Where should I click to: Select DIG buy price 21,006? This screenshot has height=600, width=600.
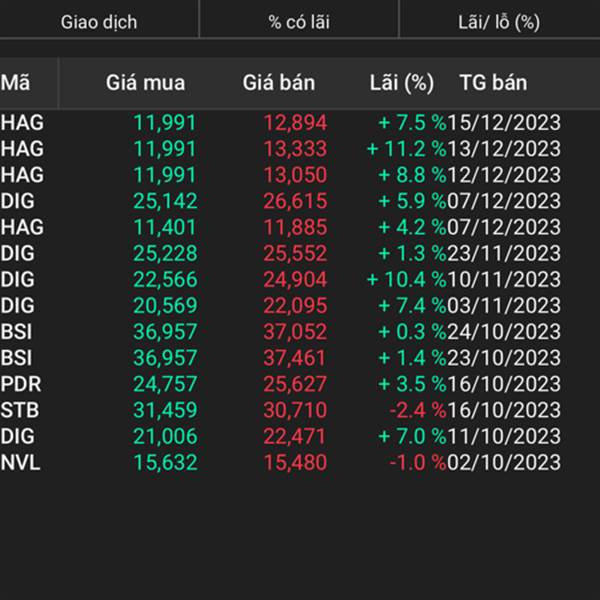[165, 436]
